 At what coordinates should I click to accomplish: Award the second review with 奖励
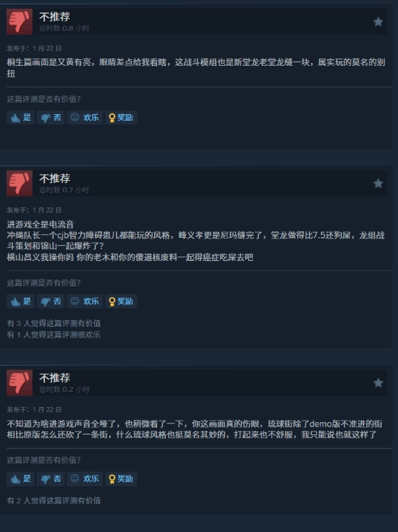(121, 301)
